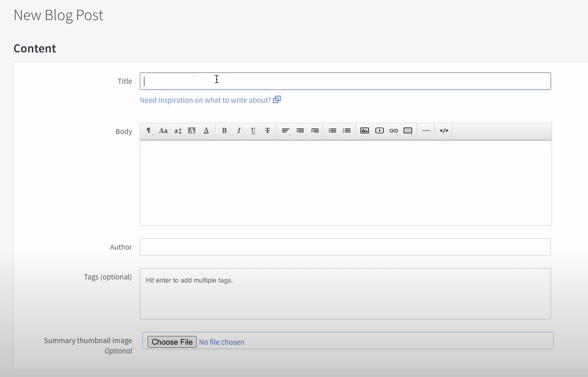Click inside the Body editor area
Image resolution: width=588 pixels, height=377 pixels.
point(346,183)
